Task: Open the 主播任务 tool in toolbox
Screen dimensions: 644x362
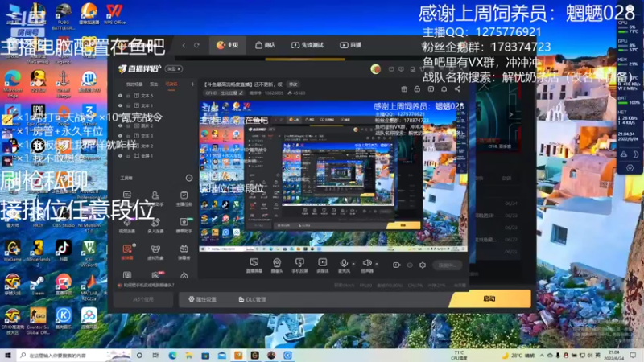Action: 184,198
